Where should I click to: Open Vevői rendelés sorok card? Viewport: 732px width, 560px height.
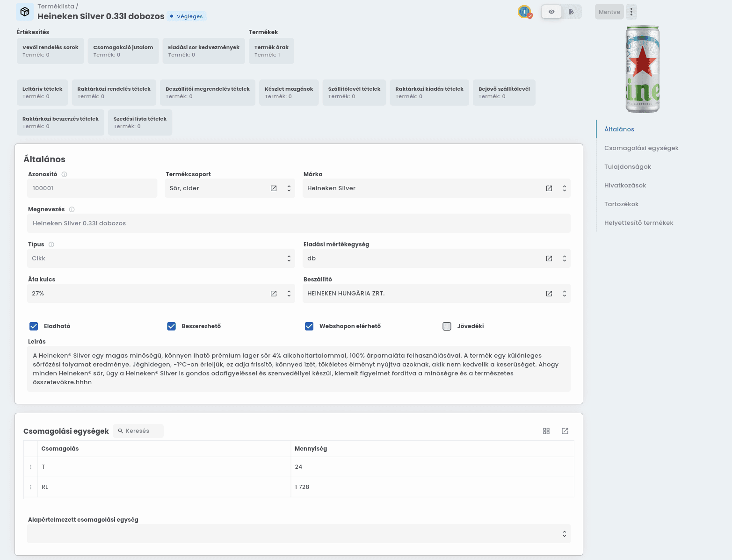point(51,51)
